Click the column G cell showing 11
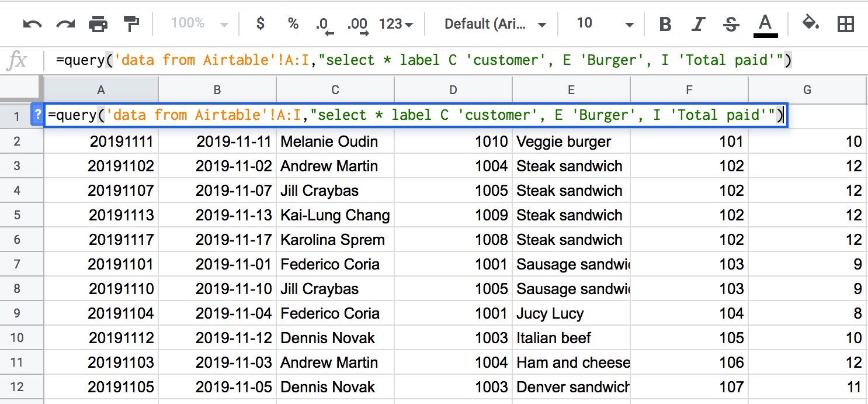Image resolution: width=868 pixels, height=404 pixels. (807, 387)
